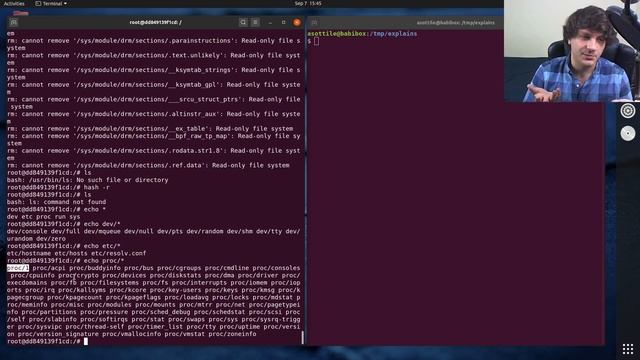The image size is (640, 360).
Task: Click root terminal title bar text
Action: [156, 22]
